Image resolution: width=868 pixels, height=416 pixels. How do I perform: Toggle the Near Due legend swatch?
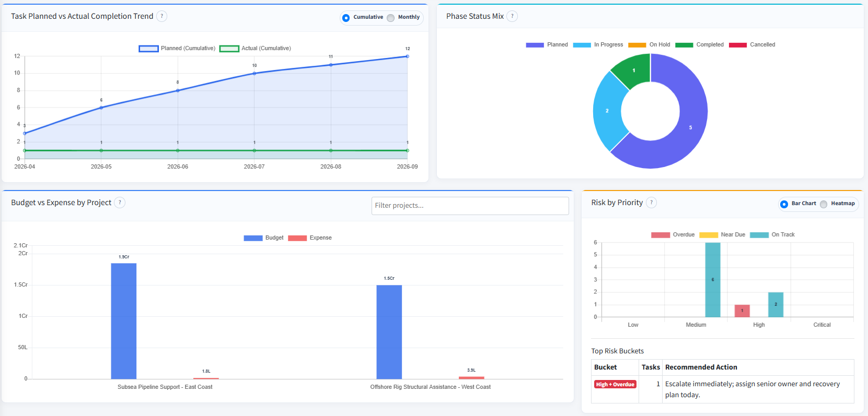(x=709, y=235)
